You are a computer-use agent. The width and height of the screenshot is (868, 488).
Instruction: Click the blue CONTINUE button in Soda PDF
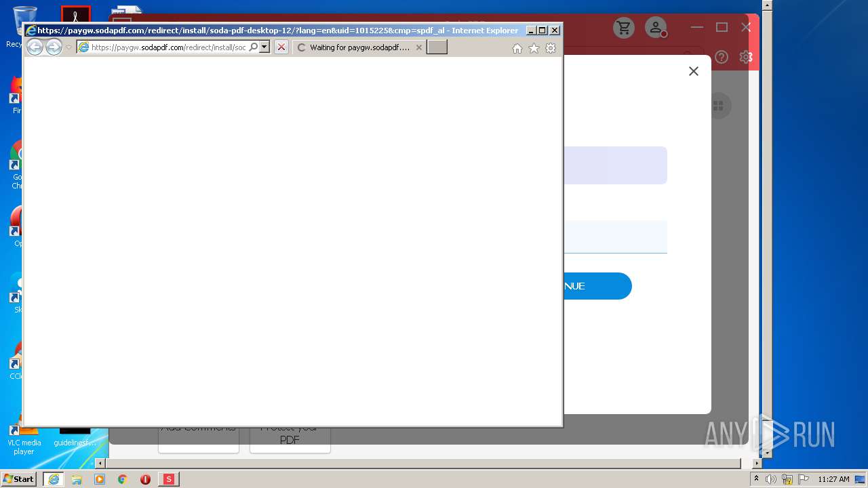pyautogui.click(x=597, y=286)
